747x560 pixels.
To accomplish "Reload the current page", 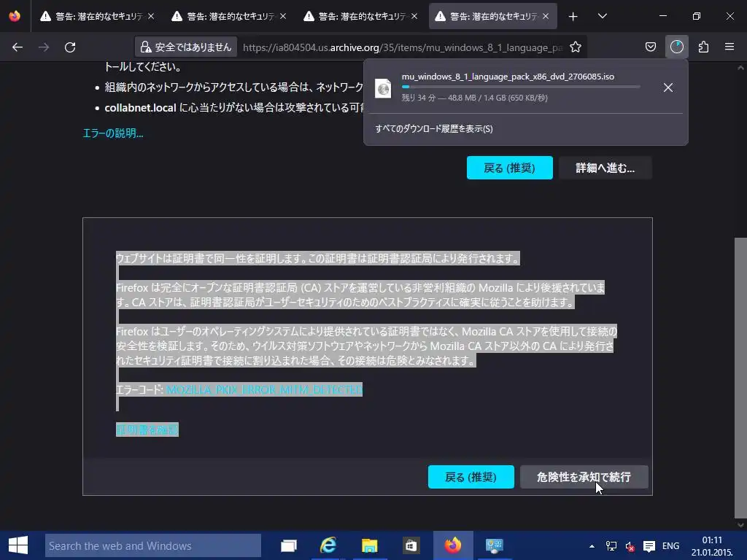I will [70, 47].
